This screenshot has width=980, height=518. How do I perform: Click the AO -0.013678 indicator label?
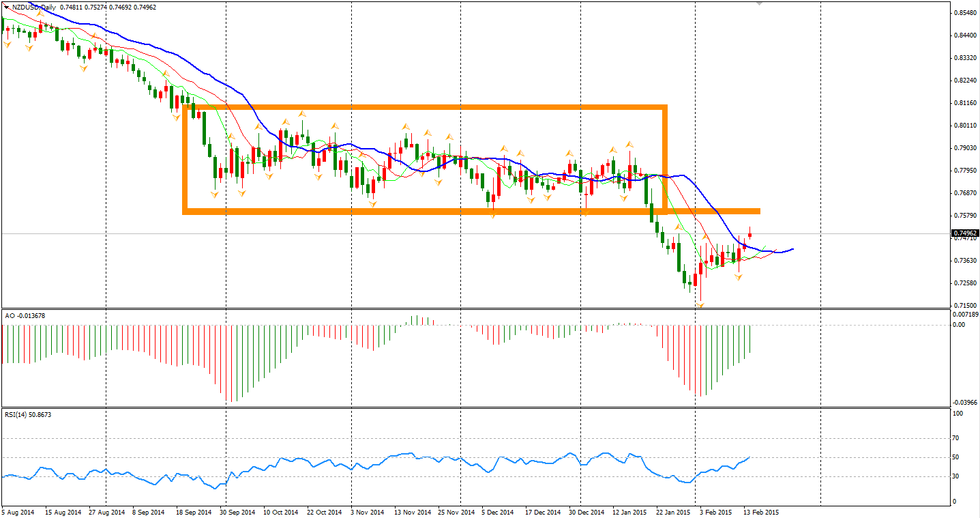pos(25,315)
